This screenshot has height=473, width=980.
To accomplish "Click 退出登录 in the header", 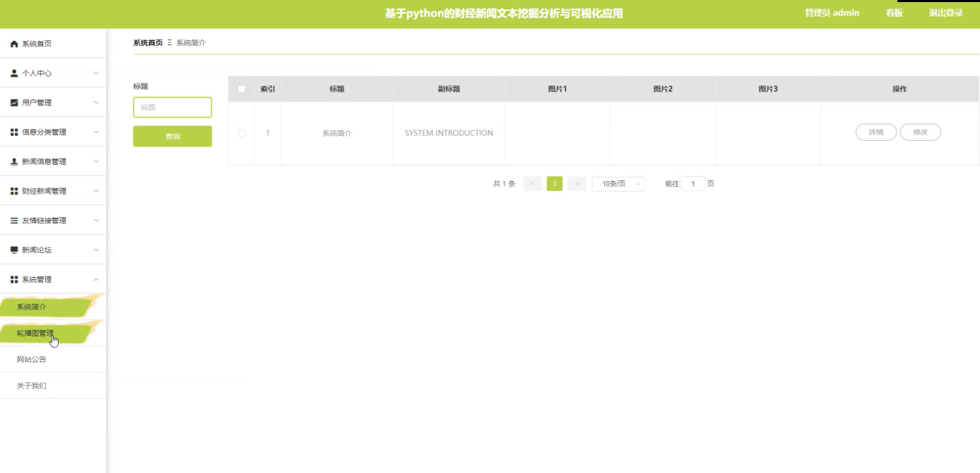I will point(946,13).
